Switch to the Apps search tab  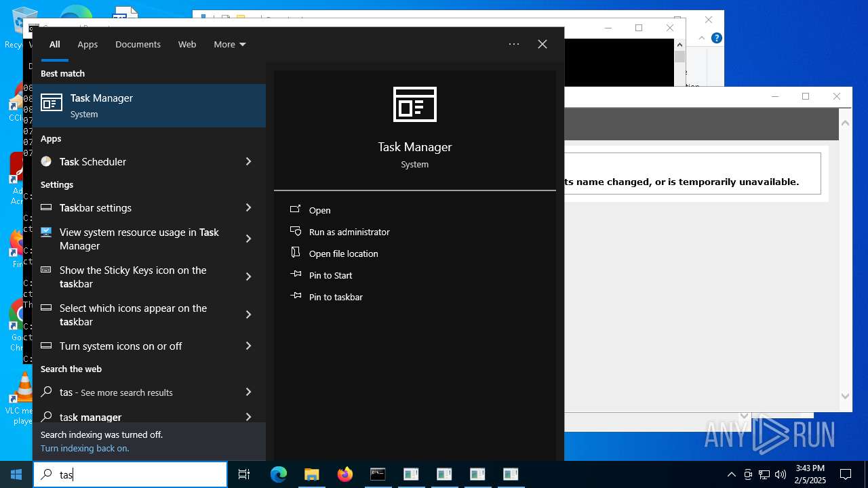click(87, 44)
